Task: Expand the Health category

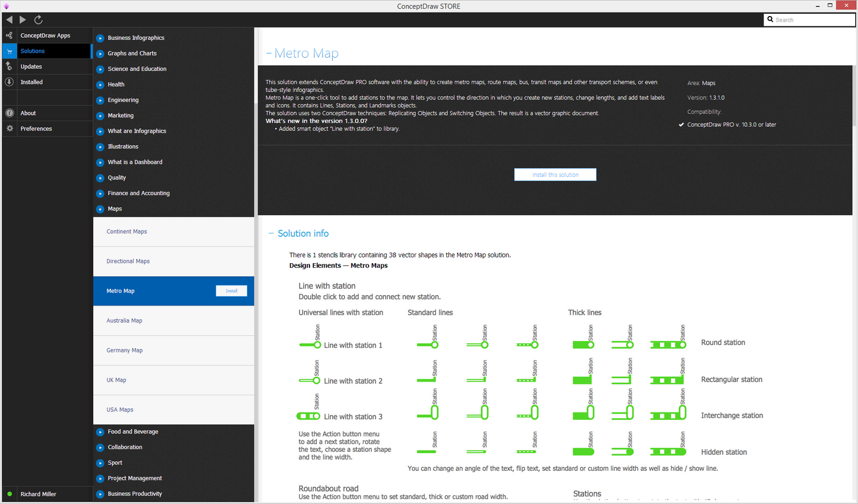Action: pyautogui.click(x=100, y=85)
